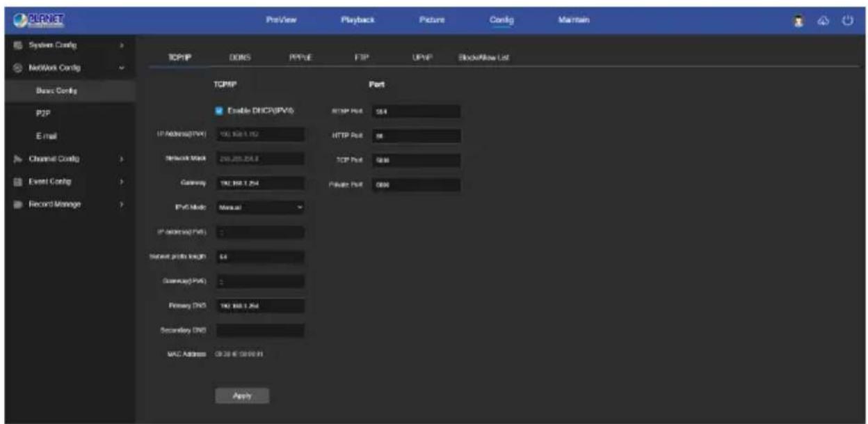868x424 pixels.
Task: Click the RTSP Port field
Action: coord(416,111)
